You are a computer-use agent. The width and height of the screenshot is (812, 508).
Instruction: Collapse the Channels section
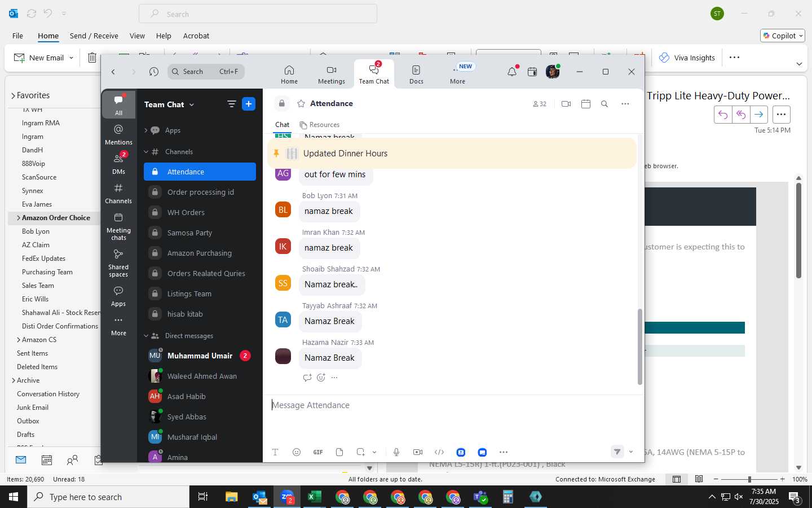(x=145, y=152)
